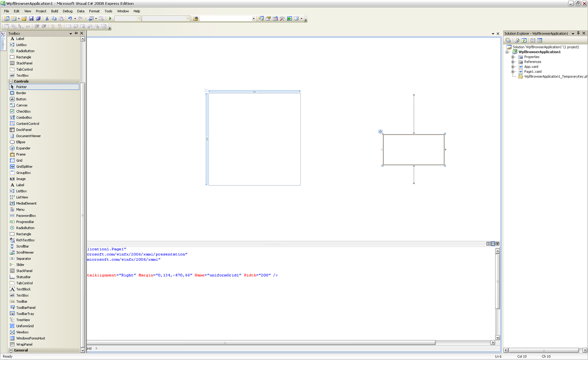
Task: Switch to vertical split view
Action: pyautogui.click(x=488, y=244)
